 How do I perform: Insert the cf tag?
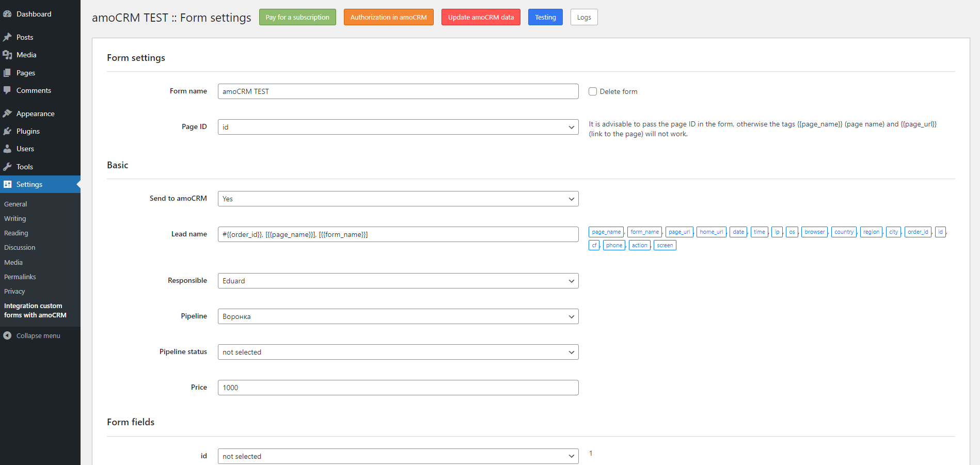[594, 245]
